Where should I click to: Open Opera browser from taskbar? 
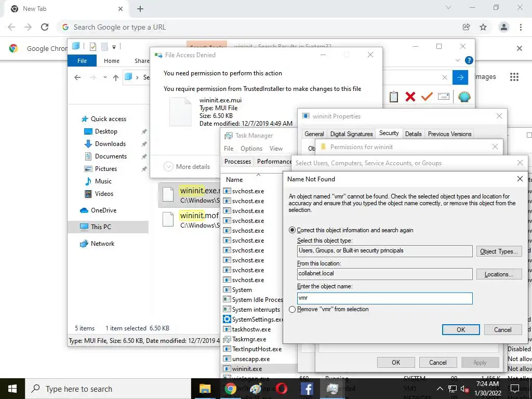[x=281, y=389]
